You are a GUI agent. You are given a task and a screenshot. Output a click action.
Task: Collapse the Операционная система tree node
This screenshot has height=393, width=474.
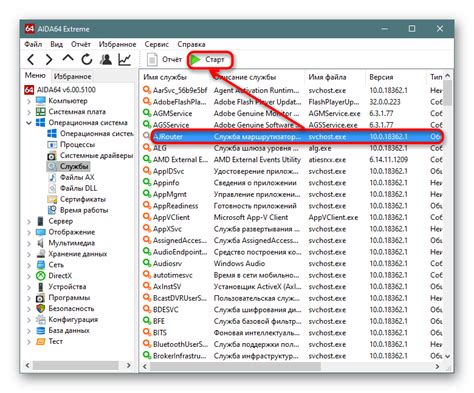tap(29, 123)
